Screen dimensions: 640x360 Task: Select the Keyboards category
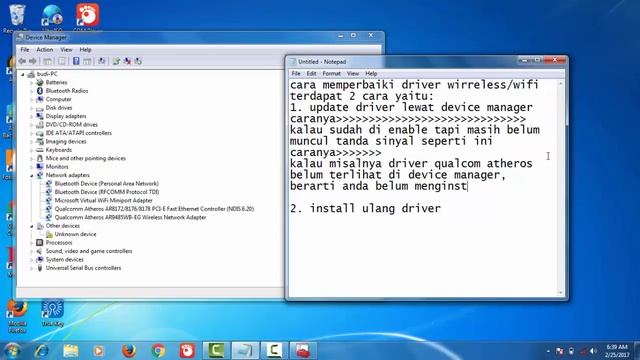click(x=58, y=150)
